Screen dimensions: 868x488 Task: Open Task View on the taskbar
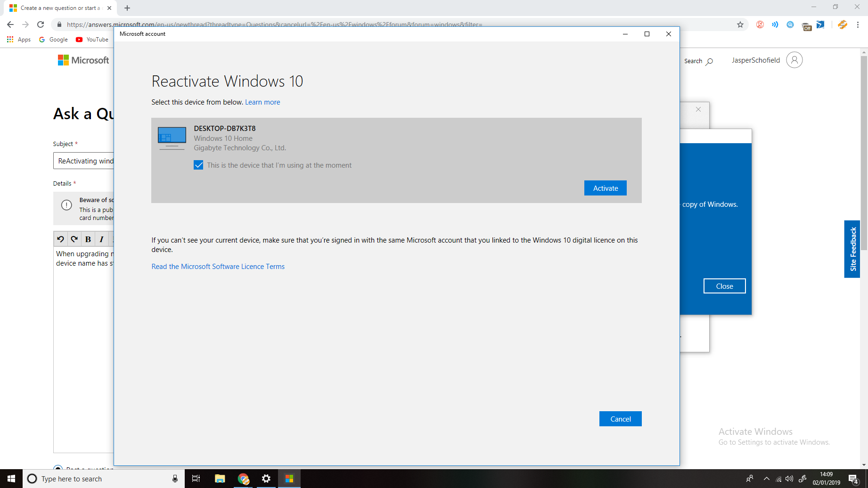point(196,479)
